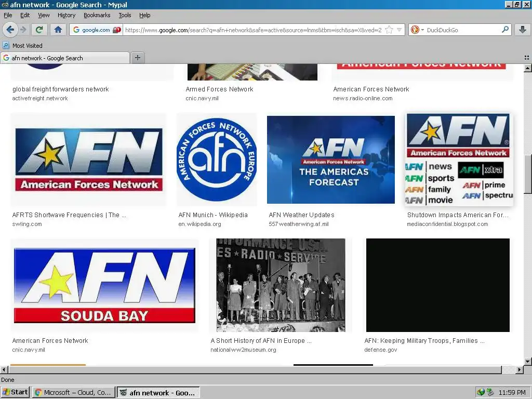
Task: Open the File menu
Action: [x=8, y=15]
